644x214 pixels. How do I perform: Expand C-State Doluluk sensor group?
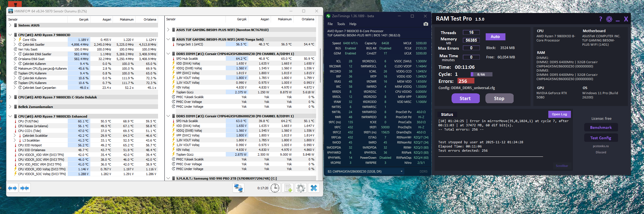pos(10,97)
